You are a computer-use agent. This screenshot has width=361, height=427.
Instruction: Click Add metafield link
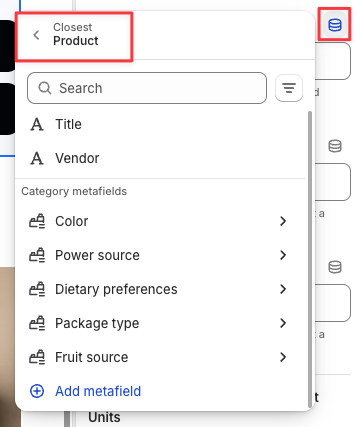[98, 391]
